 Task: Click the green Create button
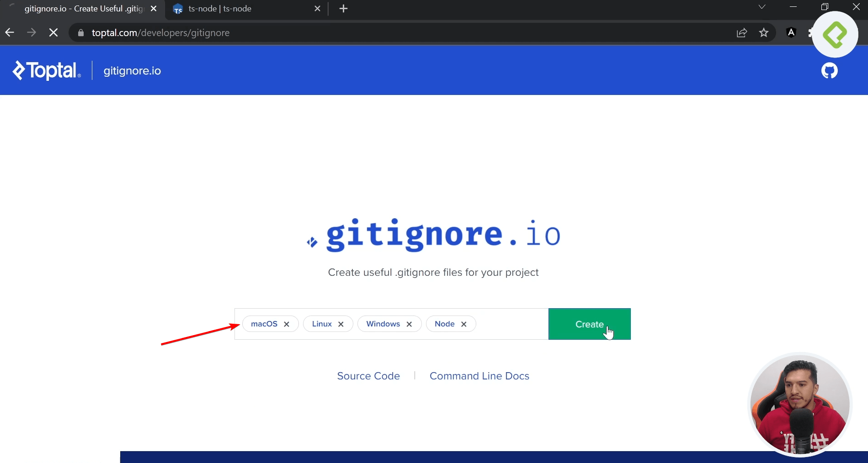pos(589,324)
